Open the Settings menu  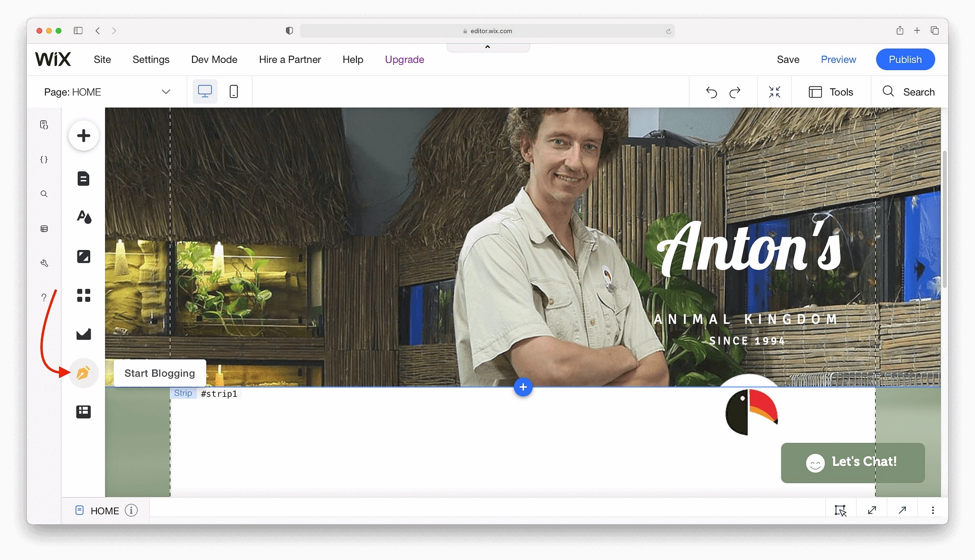[151, 59]
